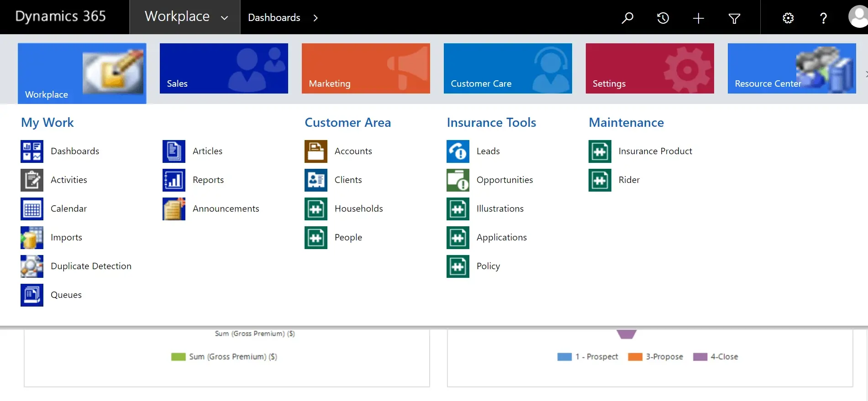The width and height of the screenshot is (868, 401).
Task: Open the Illustrations link
Action: (x=500, y=208)
